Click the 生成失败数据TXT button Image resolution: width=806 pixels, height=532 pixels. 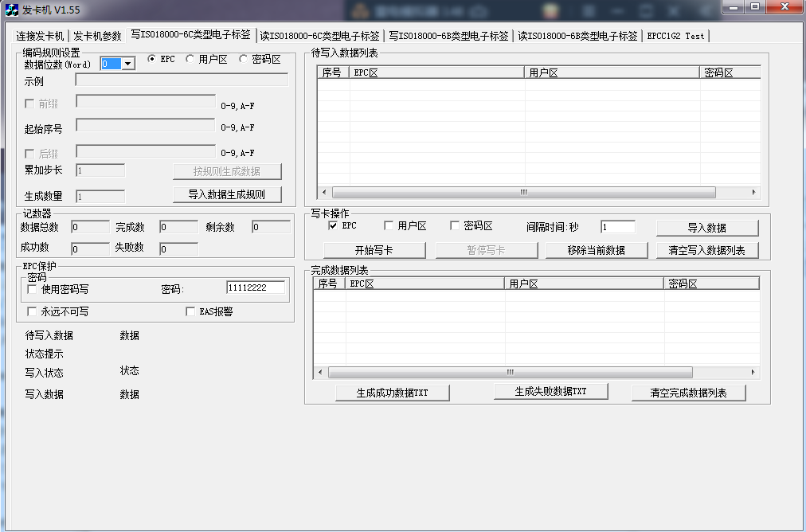(550, 391)
